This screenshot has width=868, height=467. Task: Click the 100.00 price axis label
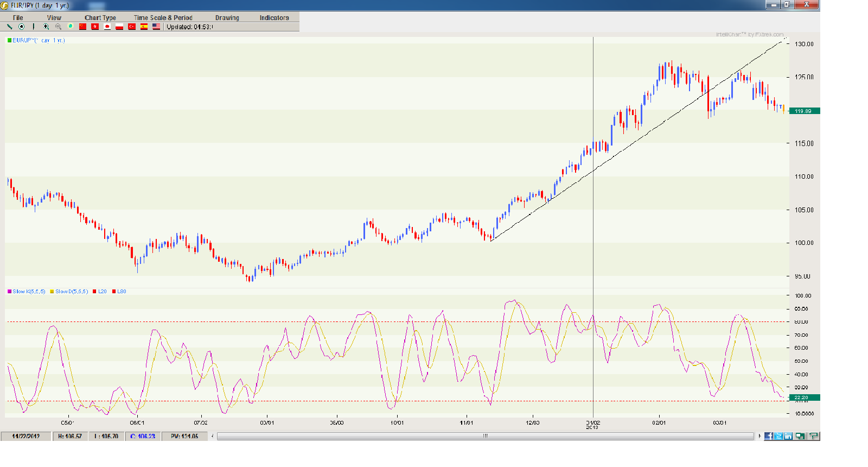coord(804,243)
